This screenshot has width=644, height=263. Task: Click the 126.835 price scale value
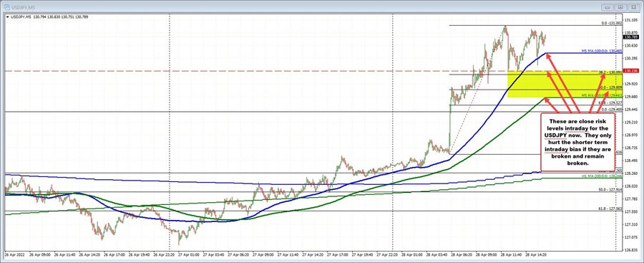click(x=631, y=249)
